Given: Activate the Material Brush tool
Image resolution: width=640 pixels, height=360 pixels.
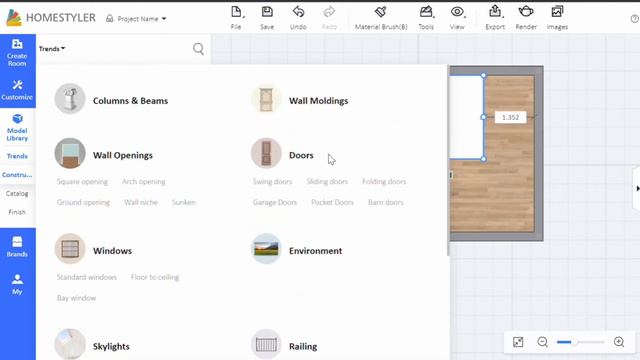Looking at the screenshot, I should click(380, 12).
